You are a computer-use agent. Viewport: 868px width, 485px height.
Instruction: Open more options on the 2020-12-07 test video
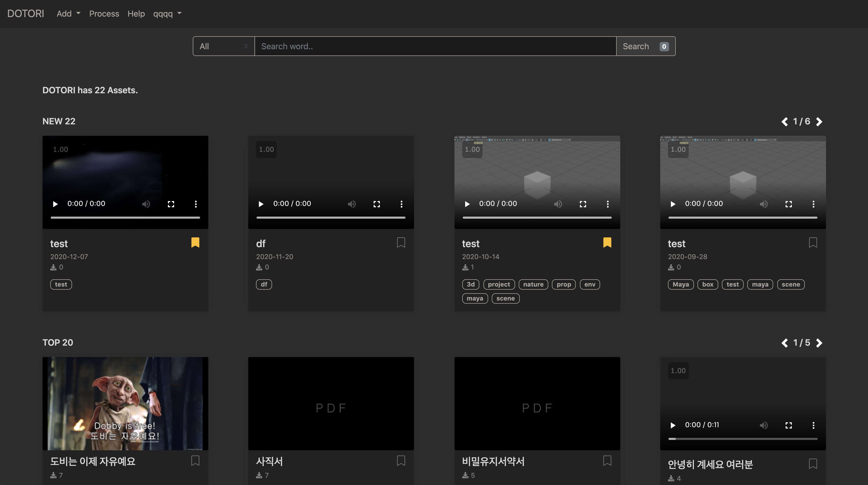click(x=196, y=204)
